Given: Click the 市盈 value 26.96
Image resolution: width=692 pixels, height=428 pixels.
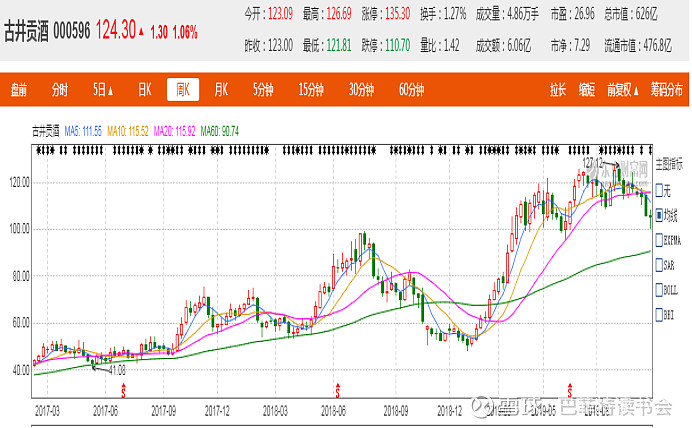Looking at the screenshot, I should pos(584,14).
